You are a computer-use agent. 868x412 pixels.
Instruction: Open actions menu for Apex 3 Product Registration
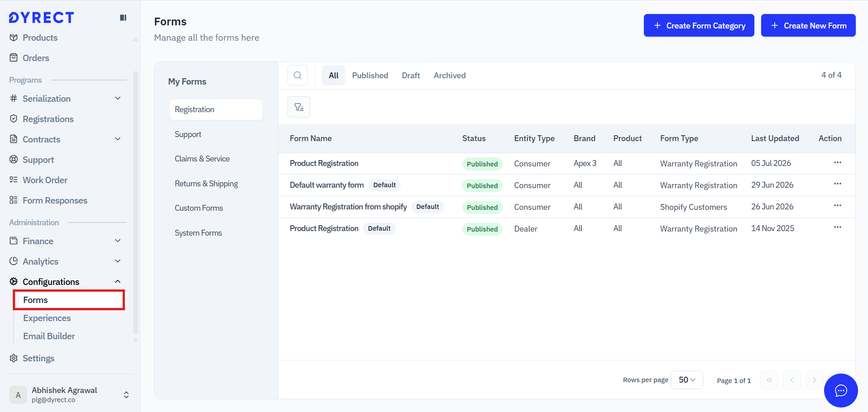click(x=838, y=162)
